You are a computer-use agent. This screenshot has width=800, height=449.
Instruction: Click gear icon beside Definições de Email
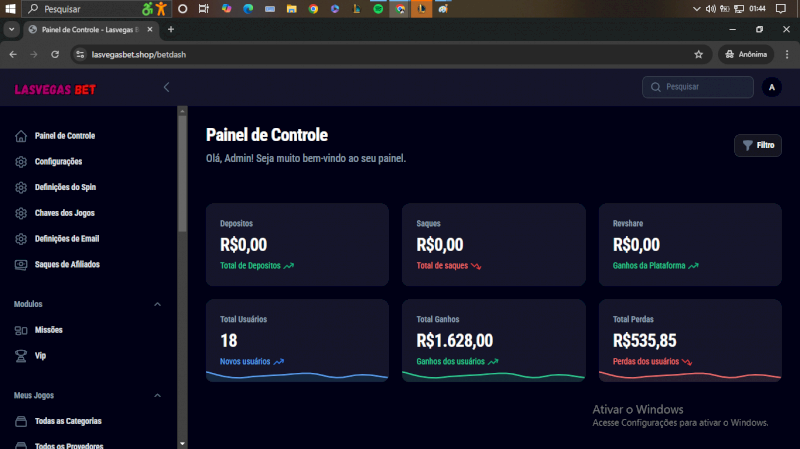[x=21, y=239]
